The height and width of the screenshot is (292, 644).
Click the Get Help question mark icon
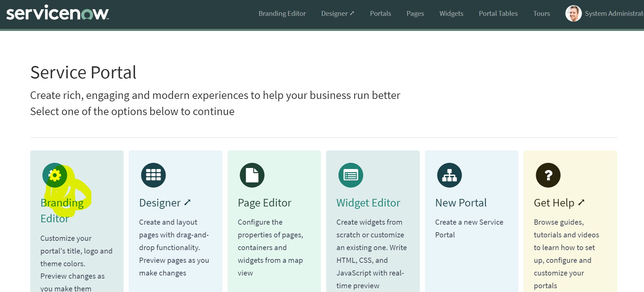coord(548,175)
